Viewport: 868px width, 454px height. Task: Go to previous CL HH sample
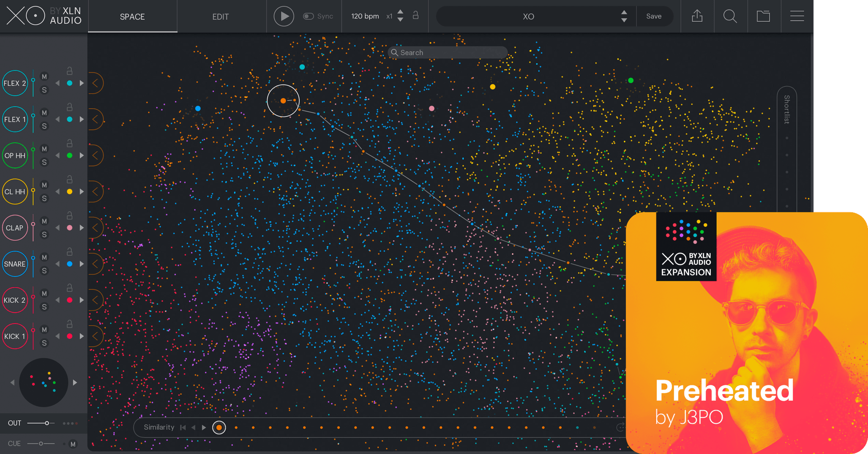(57, 192)
